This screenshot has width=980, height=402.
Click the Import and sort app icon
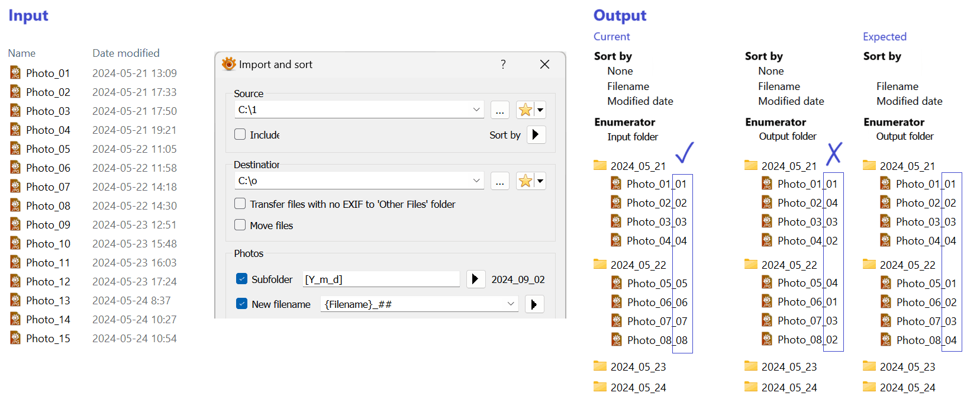[228, 64]
